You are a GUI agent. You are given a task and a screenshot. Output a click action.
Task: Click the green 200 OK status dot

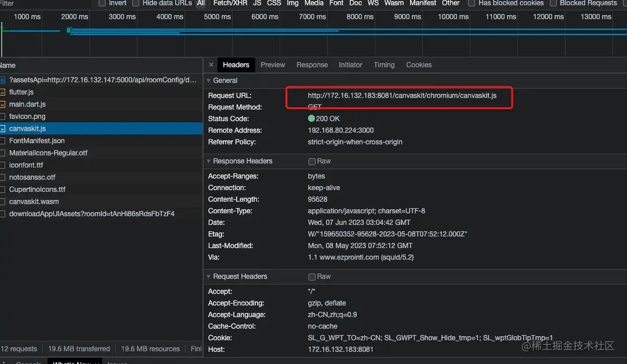click(311, 119)
